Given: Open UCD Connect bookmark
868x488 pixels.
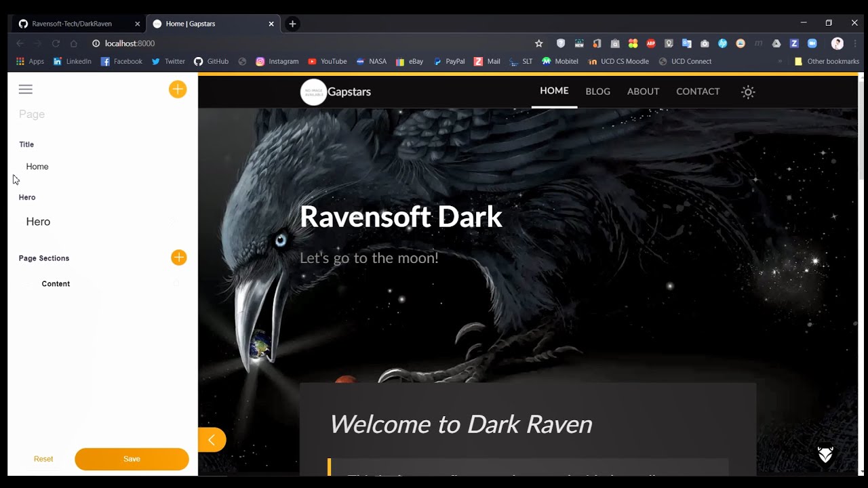Looking at the screenshot, I should (685, 62).
